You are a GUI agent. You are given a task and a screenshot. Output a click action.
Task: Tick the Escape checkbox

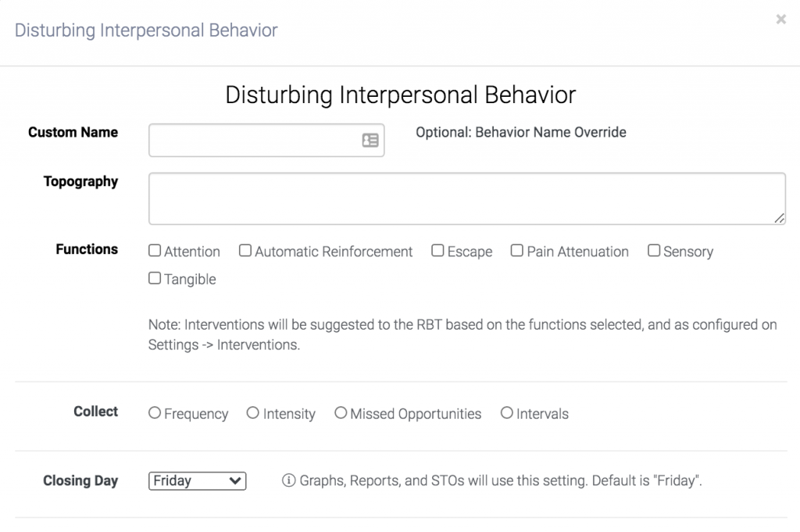[x=437, y=251]
